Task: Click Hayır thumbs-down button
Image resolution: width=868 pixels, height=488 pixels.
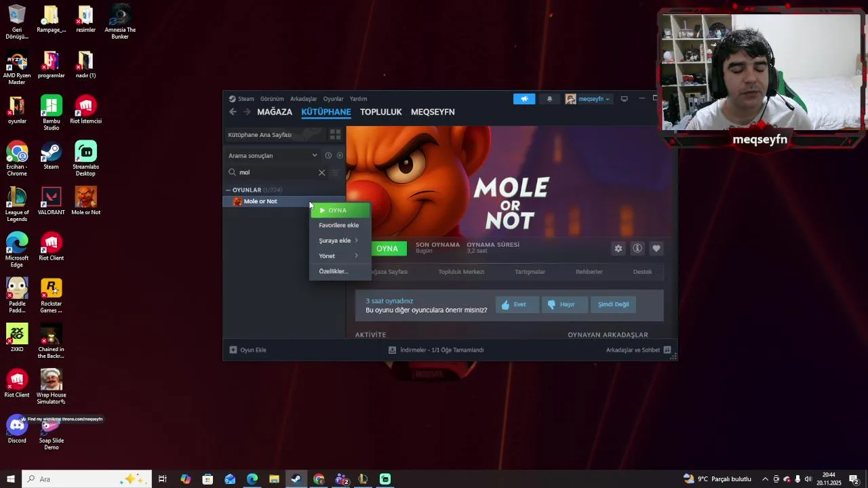Action: [x=564, y=304]
